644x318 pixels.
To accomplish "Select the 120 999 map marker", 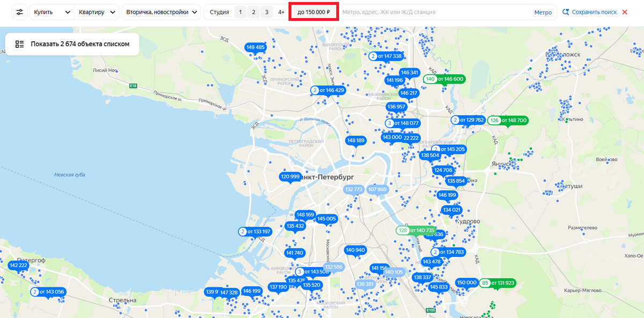I will point(290,176).
